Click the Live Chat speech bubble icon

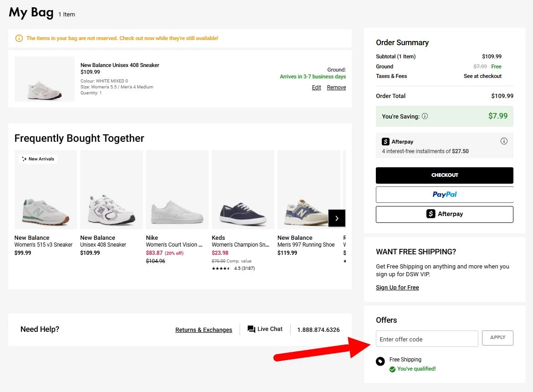click(x=251, y=329)
